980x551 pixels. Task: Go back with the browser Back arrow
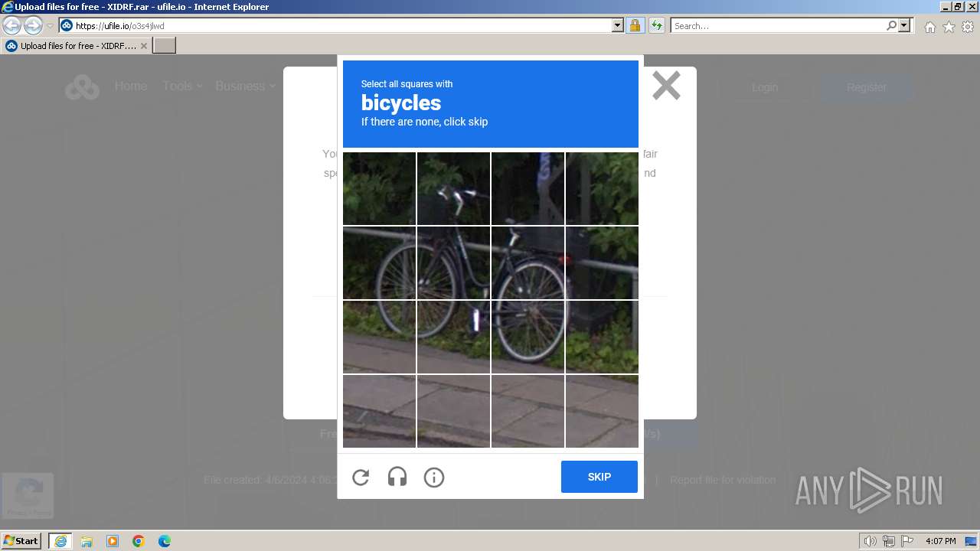click(x=12, y=26)
